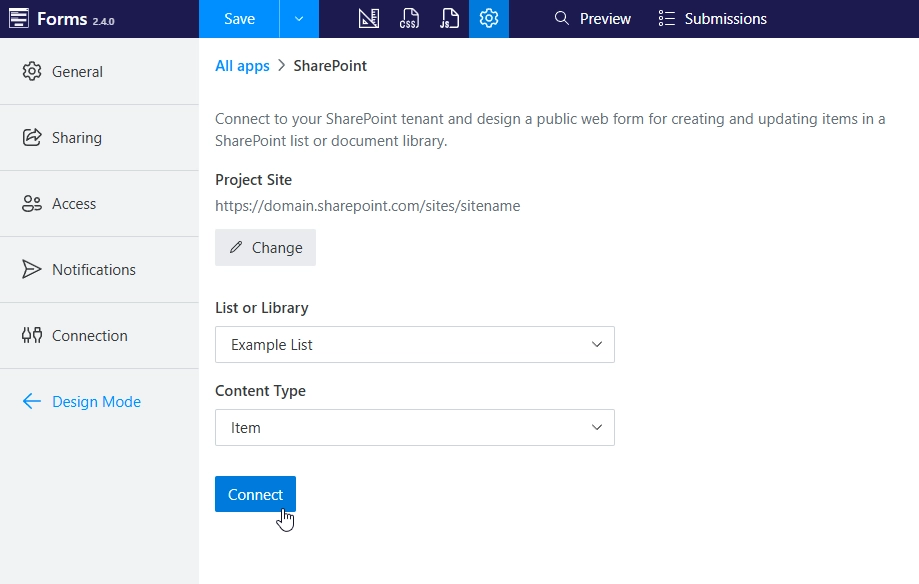Screen dimensions: 919x584
Task: Click the breadcrumb chevron separator
Action: (281, 65)
